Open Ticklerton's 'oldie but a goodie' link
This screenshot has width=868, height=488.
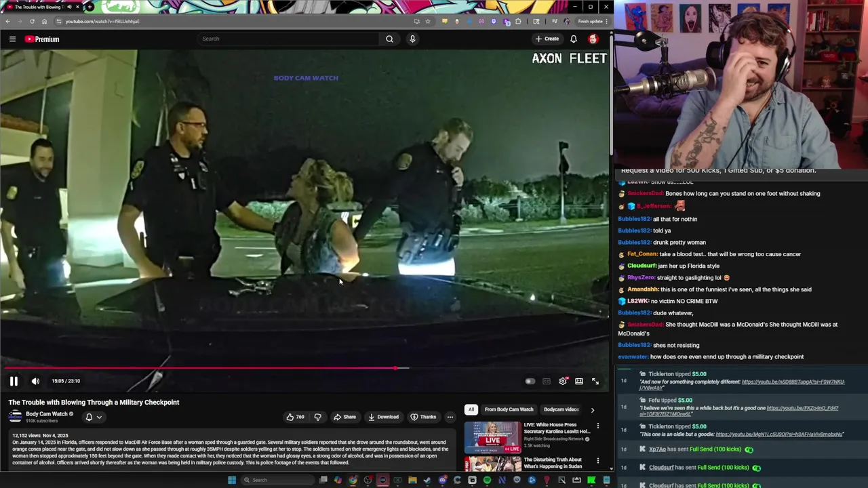[x=780, y=434]
